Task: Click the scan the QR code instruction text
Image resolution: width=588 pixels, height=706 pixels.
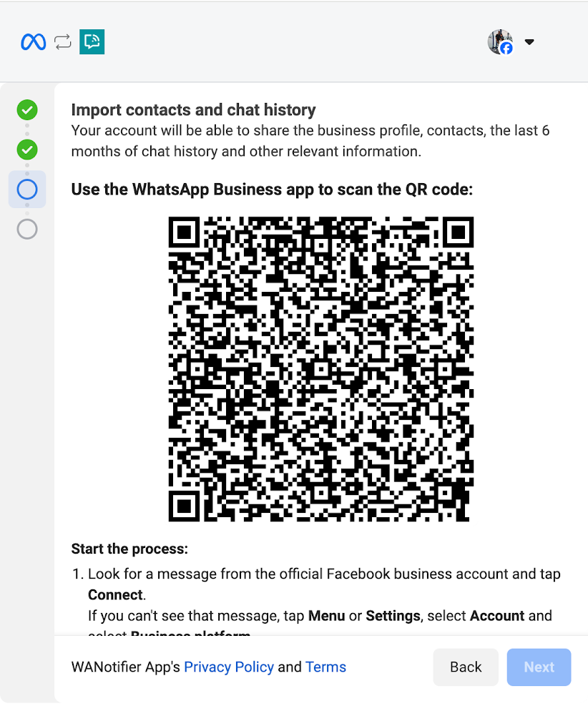Action: coord(272,190)
